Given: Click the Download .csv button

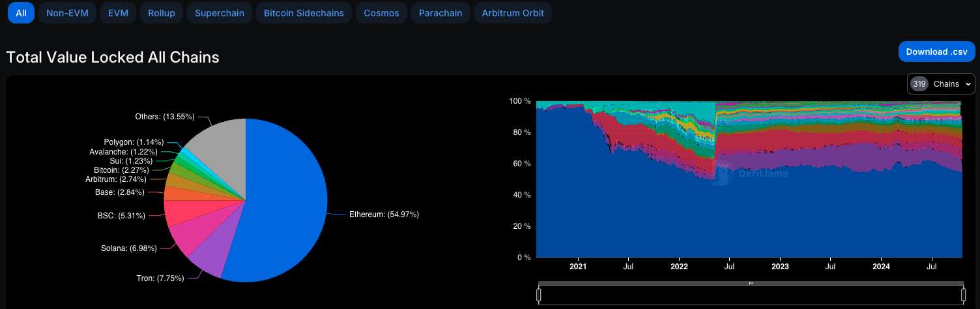Looking at the screenshot, I should (x=936, y=51).
